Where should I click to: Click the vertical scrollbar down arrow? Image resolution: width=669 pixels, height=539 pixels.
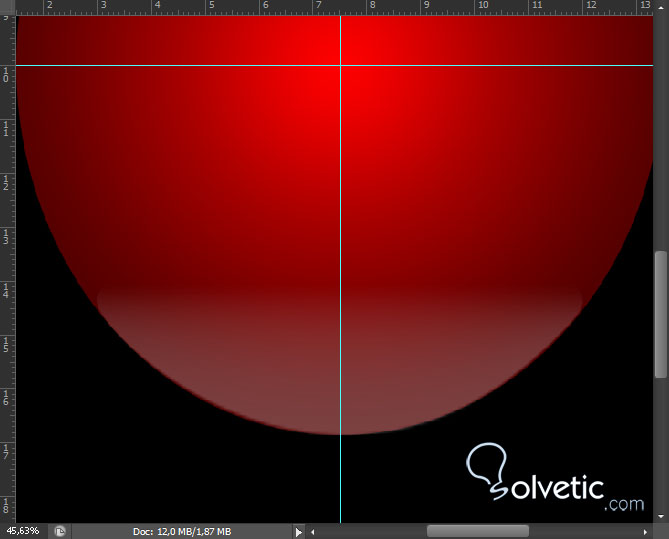661,517
